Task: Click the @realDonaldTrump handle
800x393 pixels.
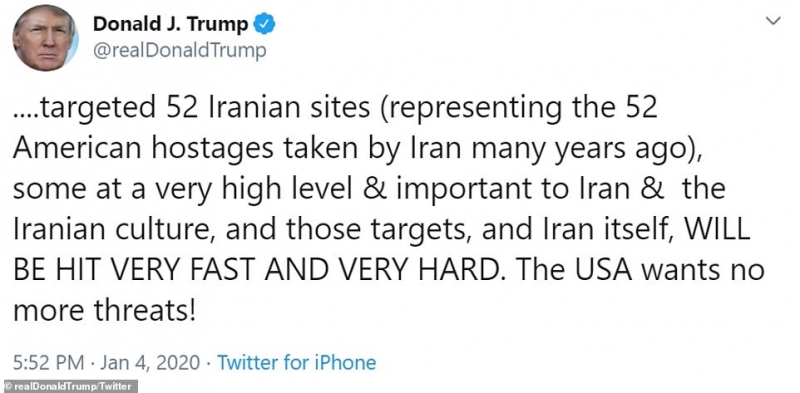Action: point(180,51)
